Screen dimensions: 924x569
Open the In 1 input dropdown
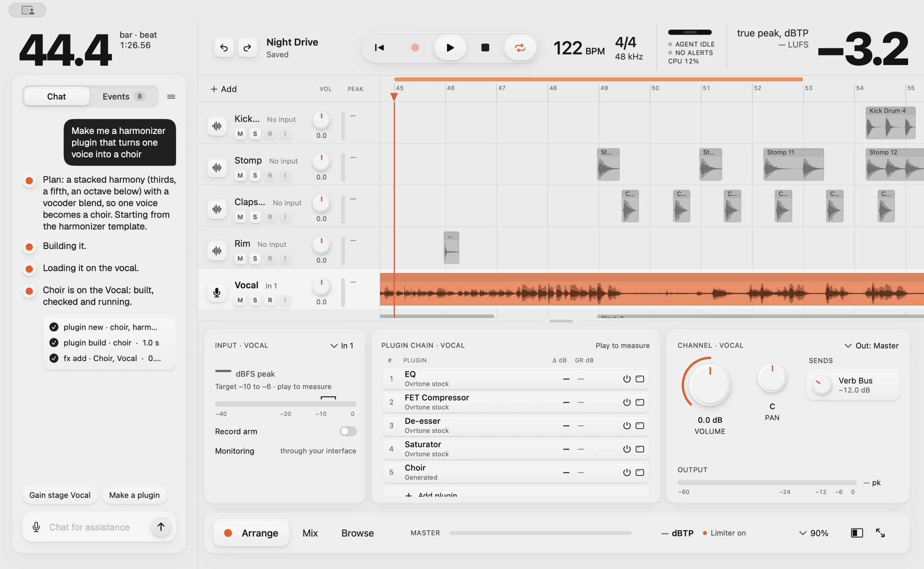(342, 346)
